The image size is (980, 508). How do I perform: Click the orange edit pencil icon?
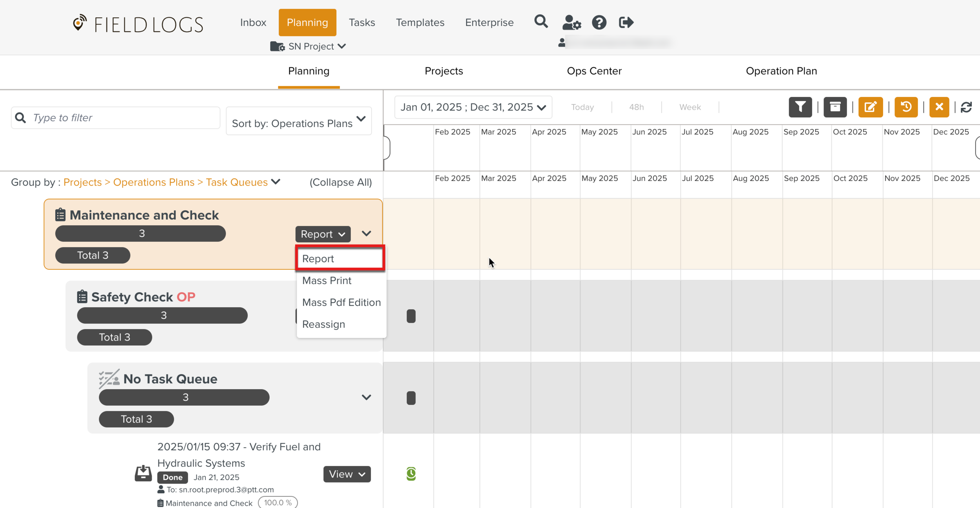click(x=870, y=107)
